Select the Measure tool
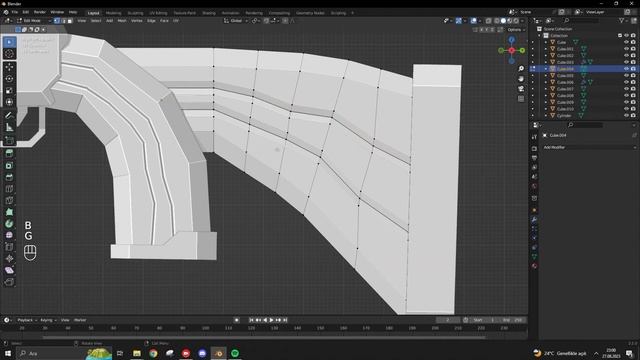The image size is (640, 360). coord(9,127)
